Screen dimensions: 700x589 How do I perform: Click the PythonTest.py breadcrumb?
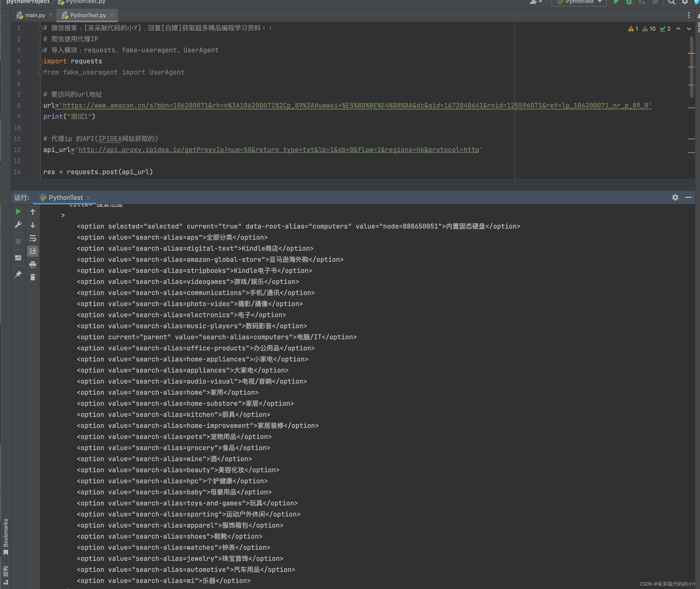click(82, 2)
